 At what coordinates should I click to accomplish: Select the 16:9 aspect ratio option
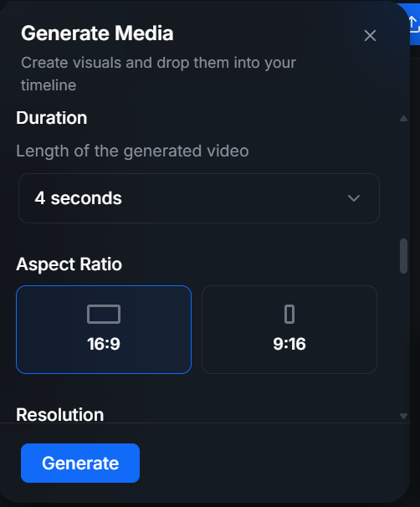tap(104, 330)
